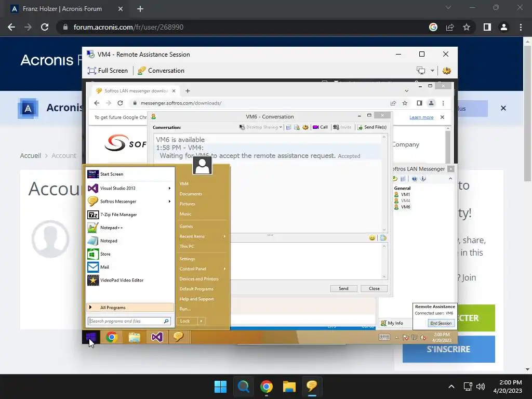532x399 pixels.
Task: Open Control Panel from start menu
Action: tap(202, 269)
